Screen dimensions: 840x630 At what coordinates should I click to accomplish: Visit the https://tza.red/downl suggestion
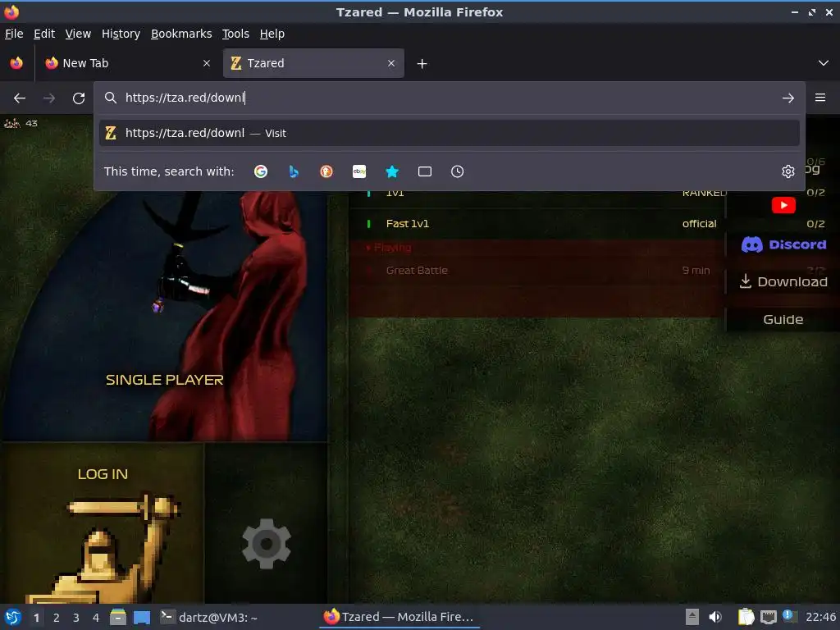(x=449, y=133)
